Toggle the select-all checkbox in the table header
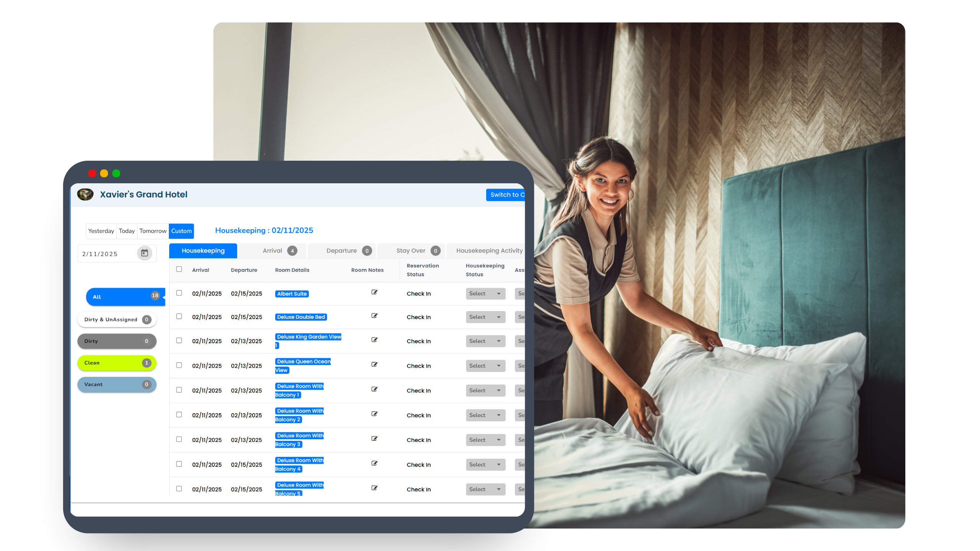The height and width of the screenshot is (551, 980). 179,269
